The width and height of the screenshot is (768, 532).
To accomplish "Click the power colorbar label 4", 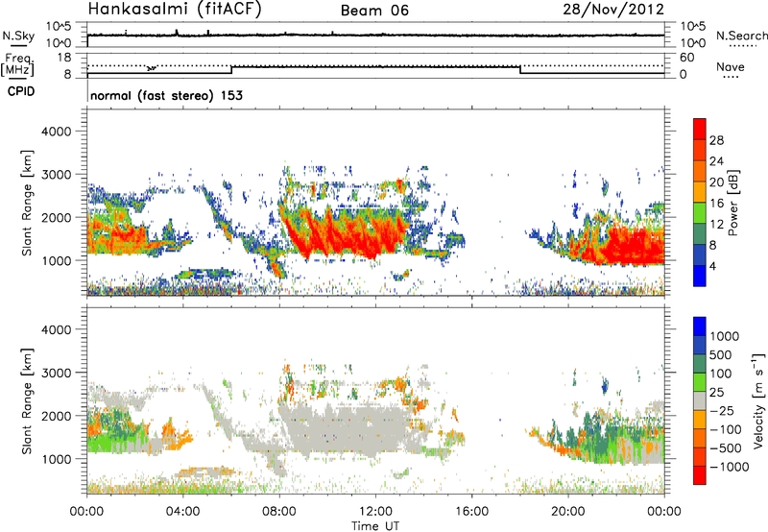I will point(712,266).
